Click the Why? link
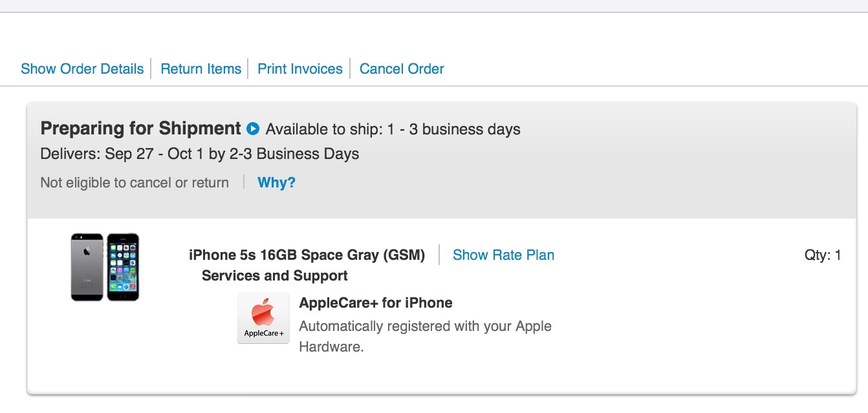This screenshot has width=868, height=413. 276,183
